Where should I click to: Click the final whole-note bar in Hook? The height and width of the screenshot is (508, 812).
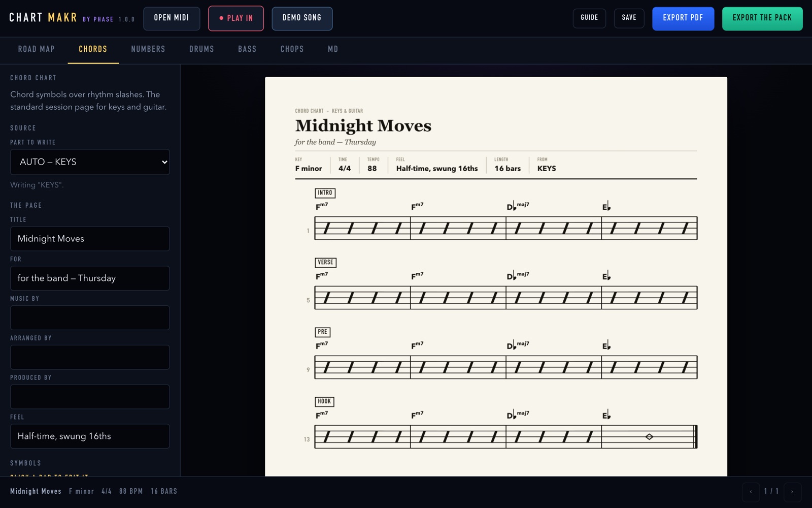coord(650,437)
